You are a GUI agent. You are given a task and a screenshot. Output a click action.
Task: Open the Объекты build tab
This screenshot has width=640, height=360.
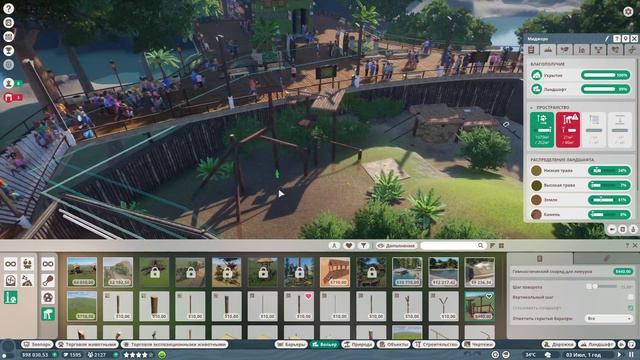393,344
